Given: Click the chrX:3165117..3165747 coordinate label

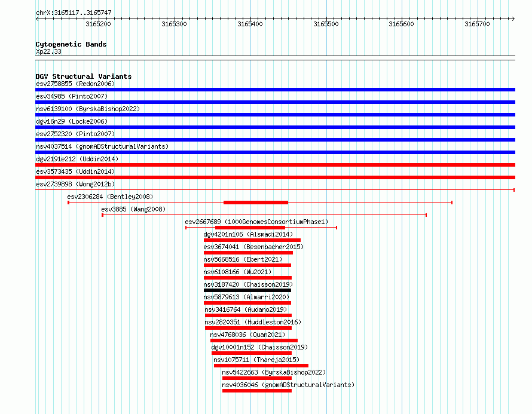Looking at the screenshot, I should [x=74, y=13].
